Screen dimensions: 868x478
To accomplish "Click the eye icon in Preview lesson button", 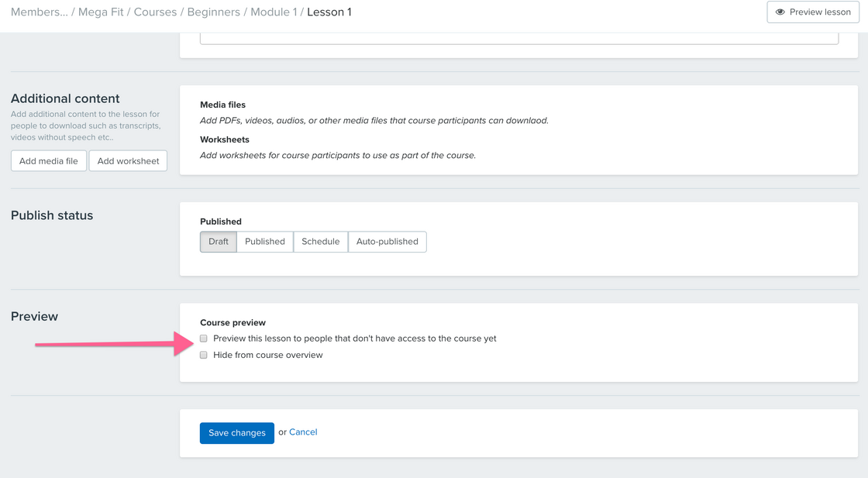I will coord(780,12).
